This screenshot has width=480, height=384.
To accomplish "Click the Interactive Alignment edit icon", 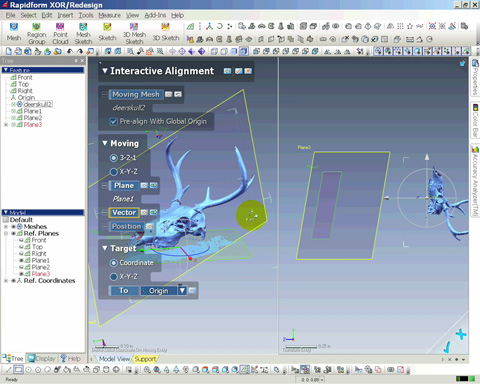I will (x=238, y=71).
